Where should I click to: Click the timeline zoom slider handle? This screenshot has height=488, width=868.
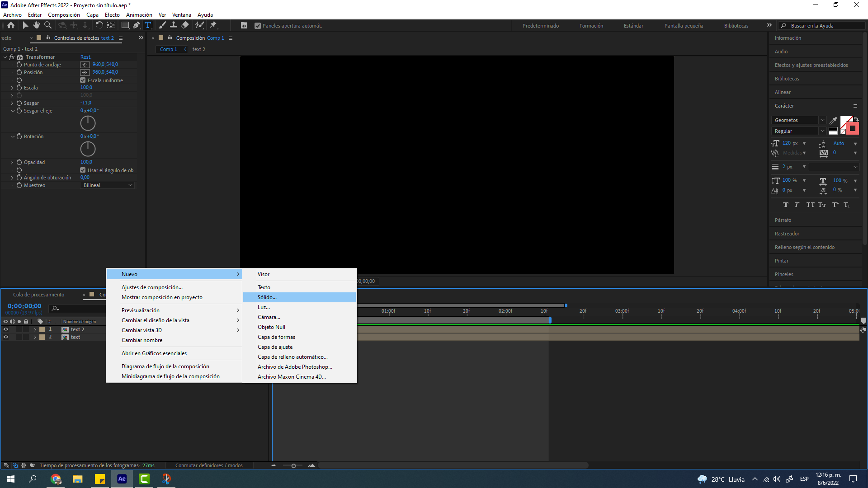click(293, 466)
